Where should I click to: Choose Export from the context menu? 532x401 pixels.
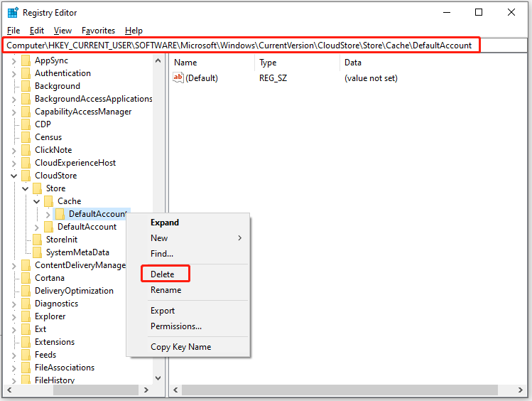tap(163, 311)
